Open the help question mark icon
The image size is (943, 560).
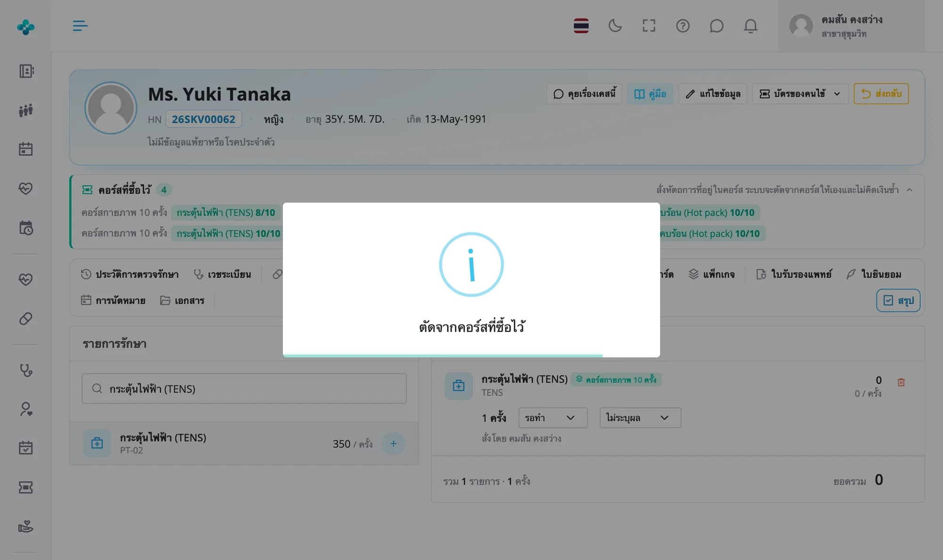683,25
